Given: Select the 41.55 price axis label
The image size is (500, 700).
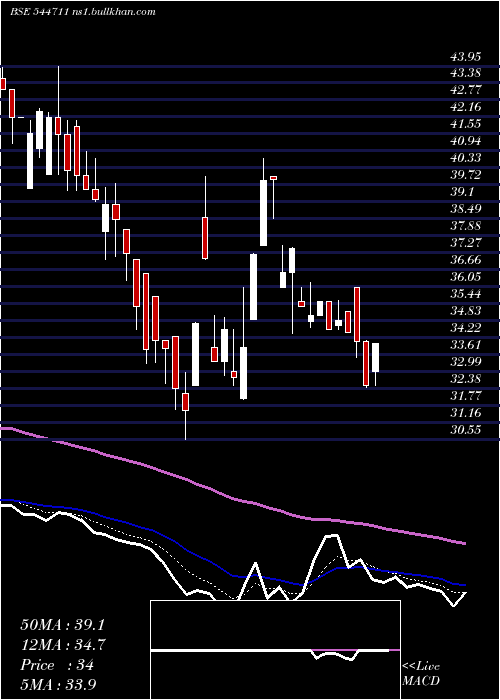Looking at the screenshot, I should pos(466,124).
